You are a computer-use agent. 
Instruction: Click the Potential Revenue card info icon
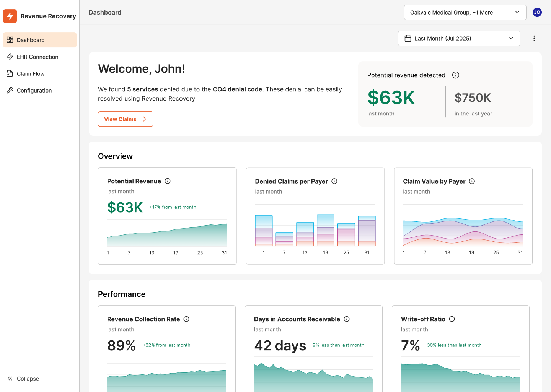168,181
